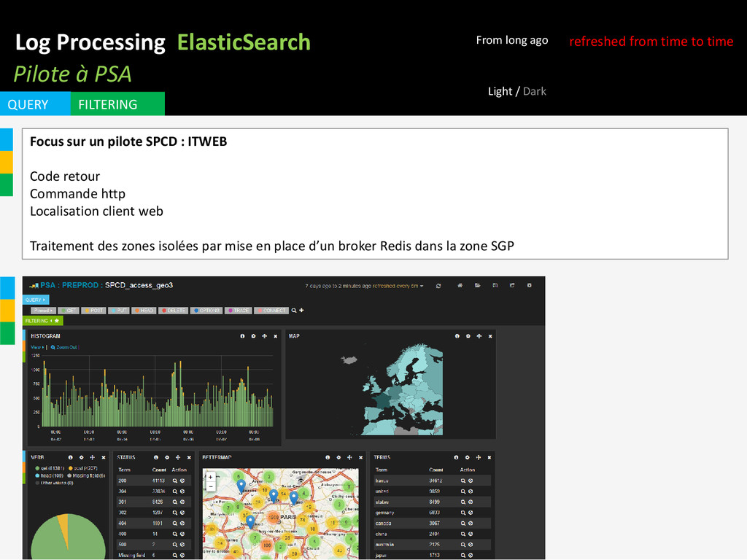Image resolution: width=747 pixels, height=560 pixels.
Task: Collapse the dashboard QUERY section
Action: pyautogui.click(x=36, y=300)
